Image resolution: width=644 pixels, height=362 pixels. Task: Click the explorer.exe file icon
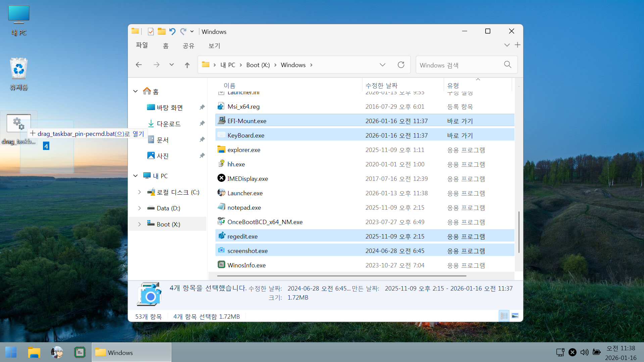coord(221,149)
